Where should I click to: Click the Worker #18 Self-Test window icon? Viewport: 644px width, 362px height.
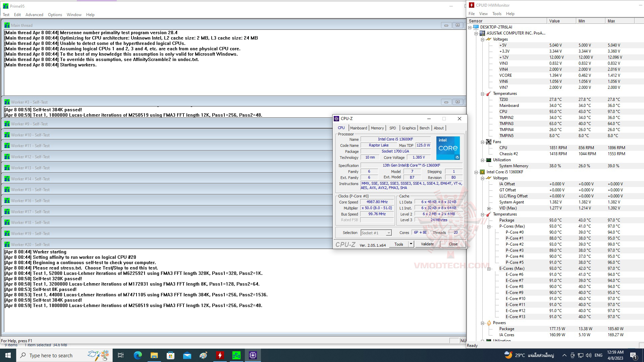click(x=7, y=223)
